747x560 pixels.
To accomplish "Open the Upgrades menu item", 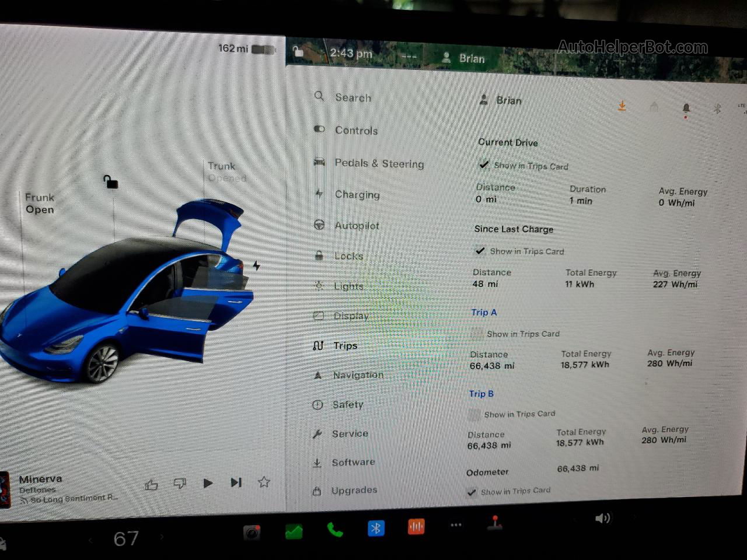I will tap(345, 490).
